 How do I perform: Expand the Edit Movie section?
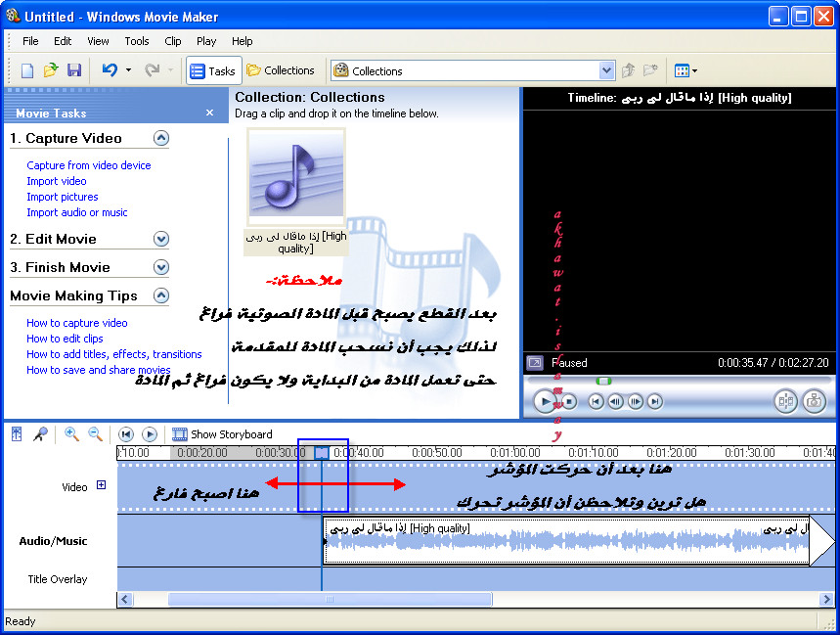(161, 239)
